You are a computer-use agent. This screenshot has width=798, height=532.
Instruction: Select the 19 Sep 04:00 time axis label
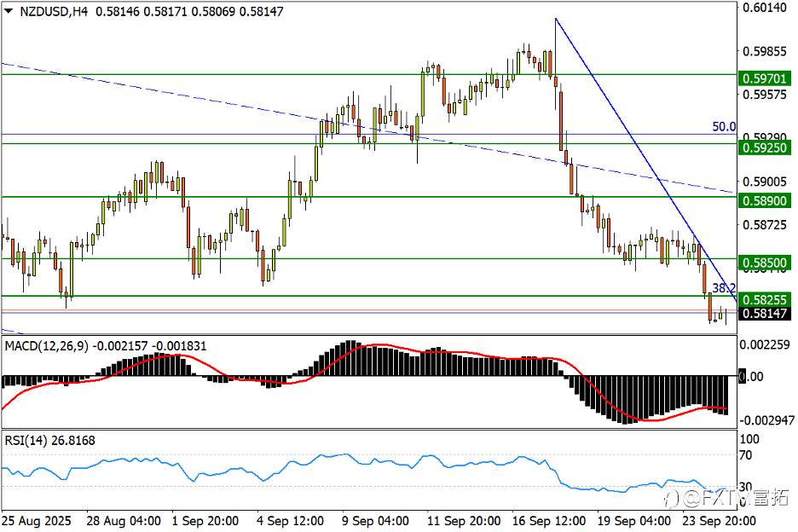tap(633, 521)
